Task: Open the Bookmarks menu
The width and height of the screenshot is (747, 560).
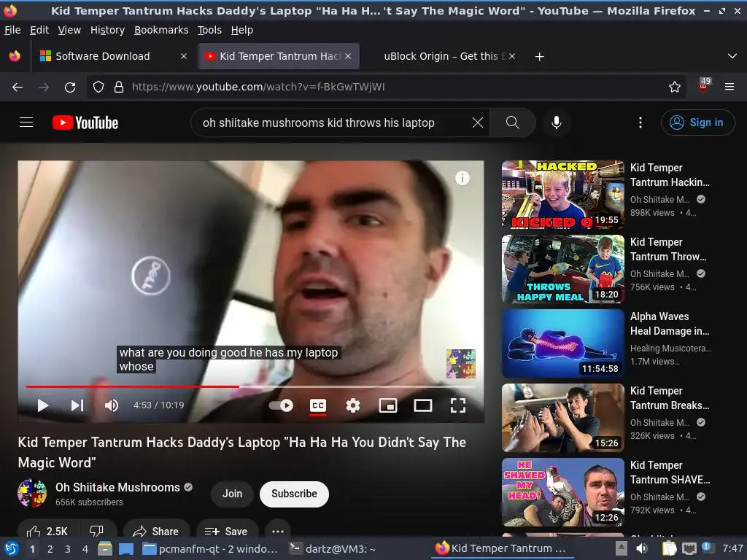Action: [x=161, y=30]
